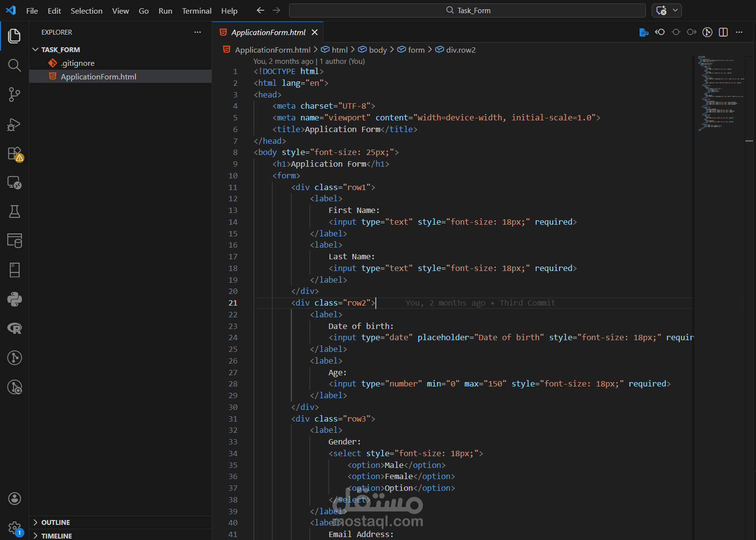The height and width of the screenshot is (540, 756).
Task: Toggle the Explorer view icon
Action: point(15,36)
